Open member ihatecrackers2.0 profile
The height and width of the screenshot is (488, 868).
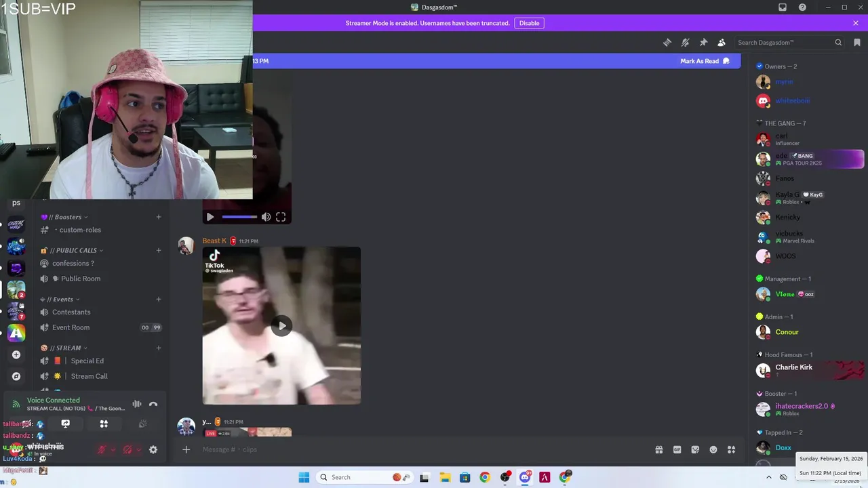click(810, 409)
